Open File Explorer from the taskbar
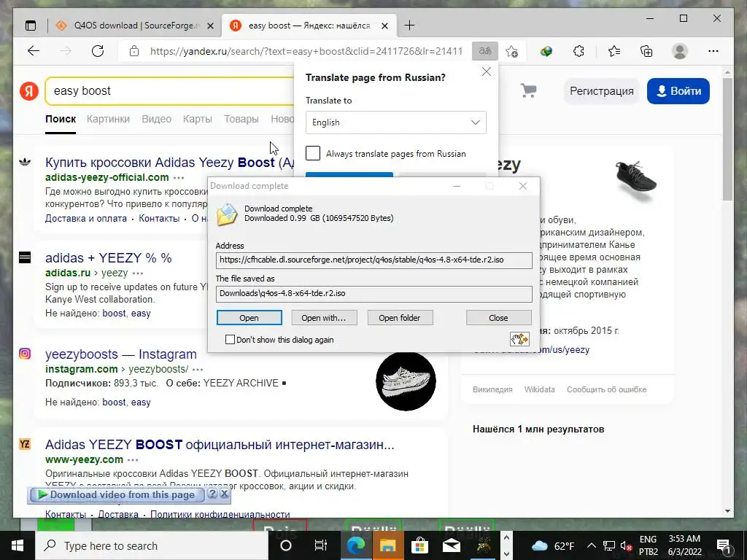Viewport: 747px width, 560px height. pos(387,545)
